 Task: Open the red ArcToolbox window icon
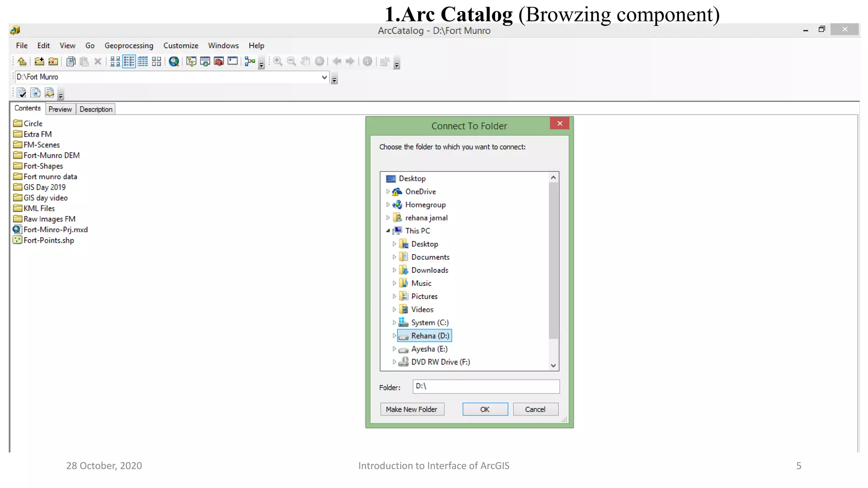pyautogui.click(x=219, y=61)
